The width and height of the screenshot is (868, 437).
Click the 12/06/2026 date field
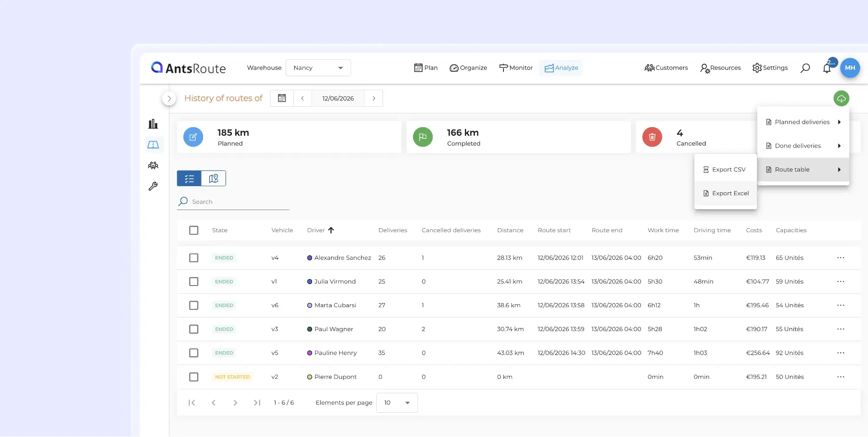coord(338,99)
